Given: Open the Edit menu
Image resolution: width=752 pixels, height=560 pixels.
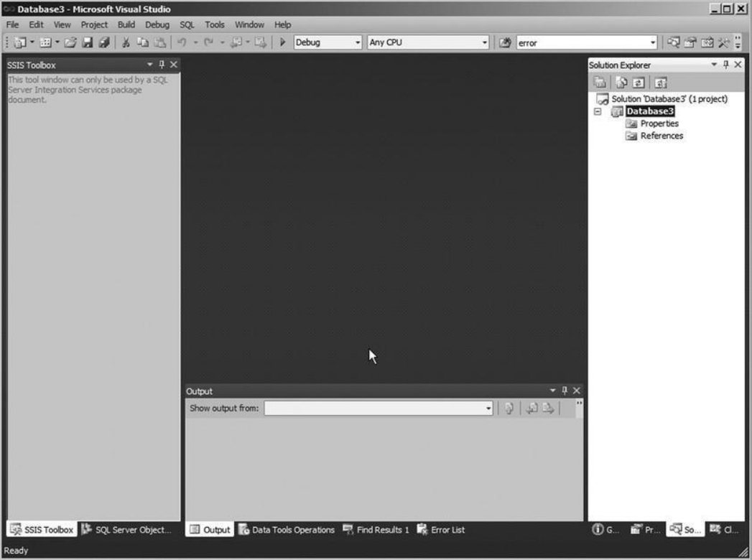Looking at the screenshot, I should [x=36, y=24].
